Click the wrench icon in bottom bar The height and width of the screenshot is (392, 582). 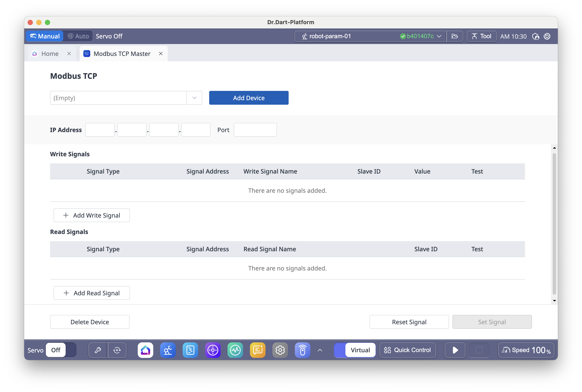point(98,350)
